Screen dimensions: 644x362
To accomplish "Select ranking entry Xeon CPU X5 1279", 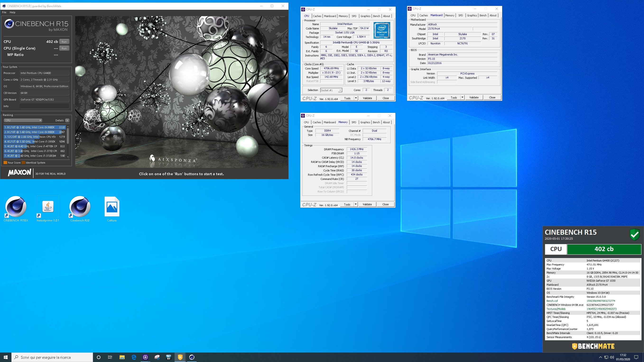I will [x=35, y=137].
